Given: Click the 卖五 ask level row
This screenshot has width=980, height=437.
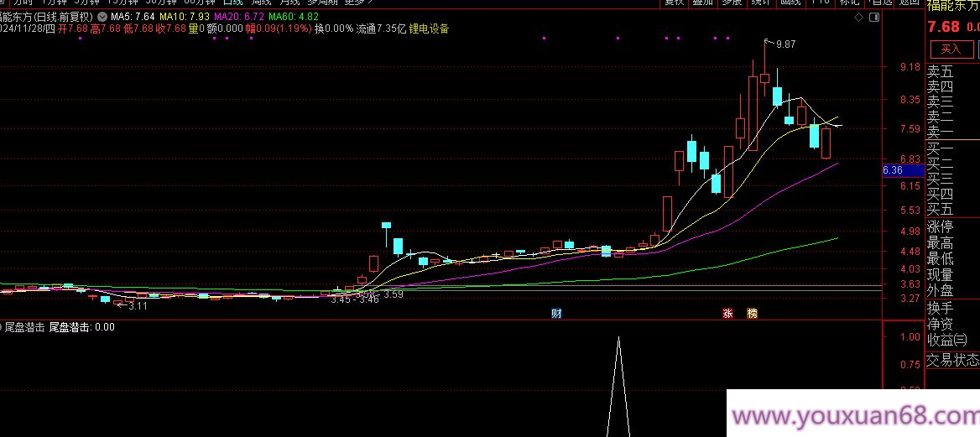Looking at the screenshot, I should [940, 71].
